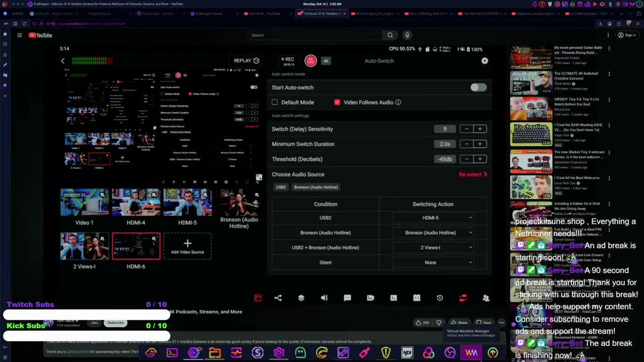
Task: Click red Go Live button in YoloBox
Action: [310, 61]
